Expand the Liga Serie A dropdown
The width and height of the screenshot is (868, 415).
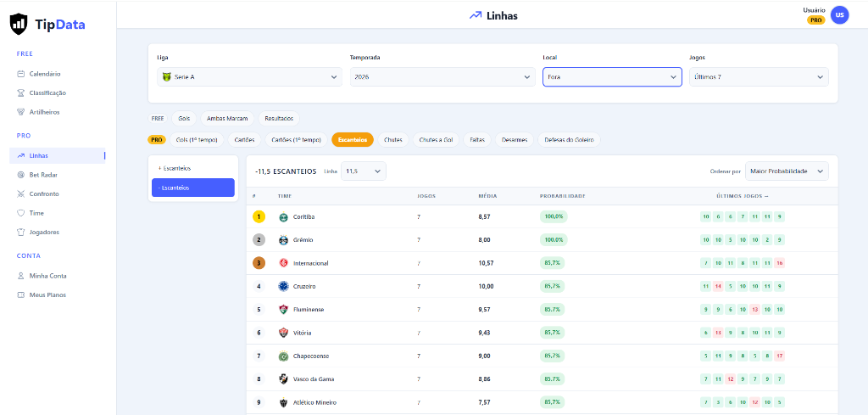249,77
